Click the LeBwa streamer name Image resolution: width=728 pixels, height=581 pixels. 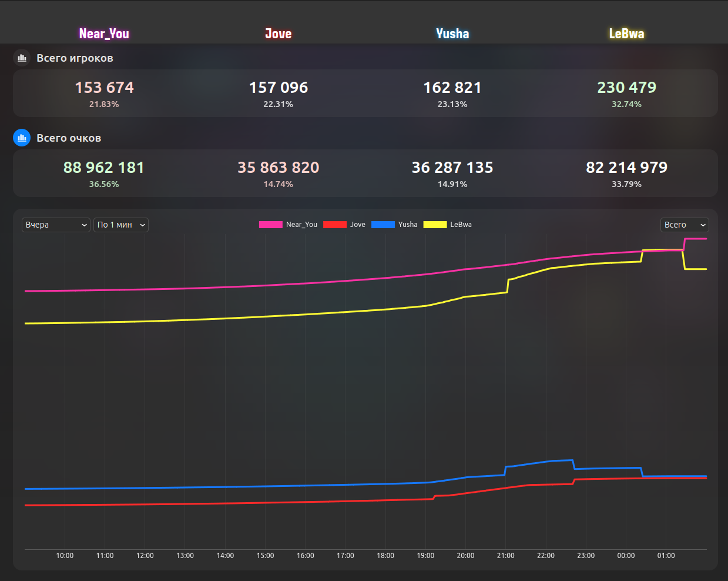pyautogui.click(x=626, y=34)
